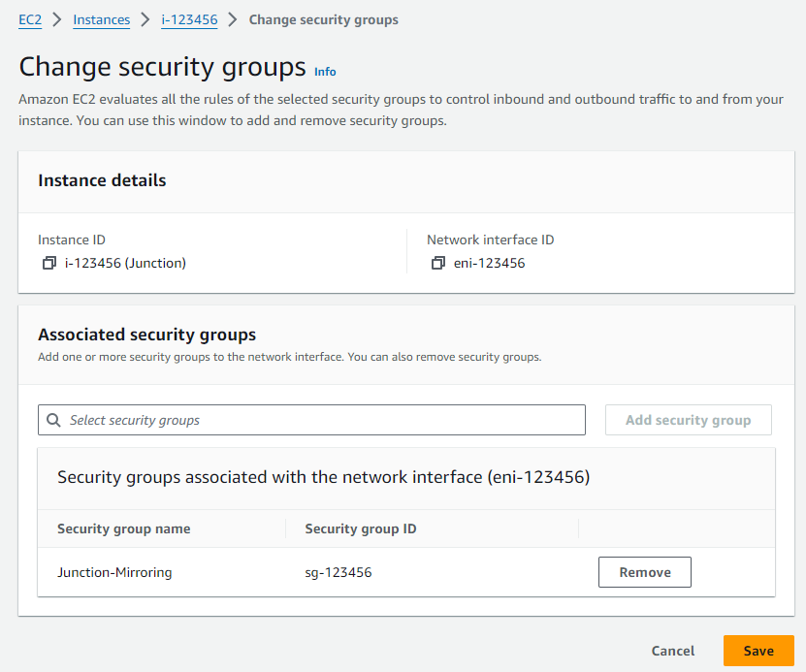Cancel the security group changes

(672, 651)
